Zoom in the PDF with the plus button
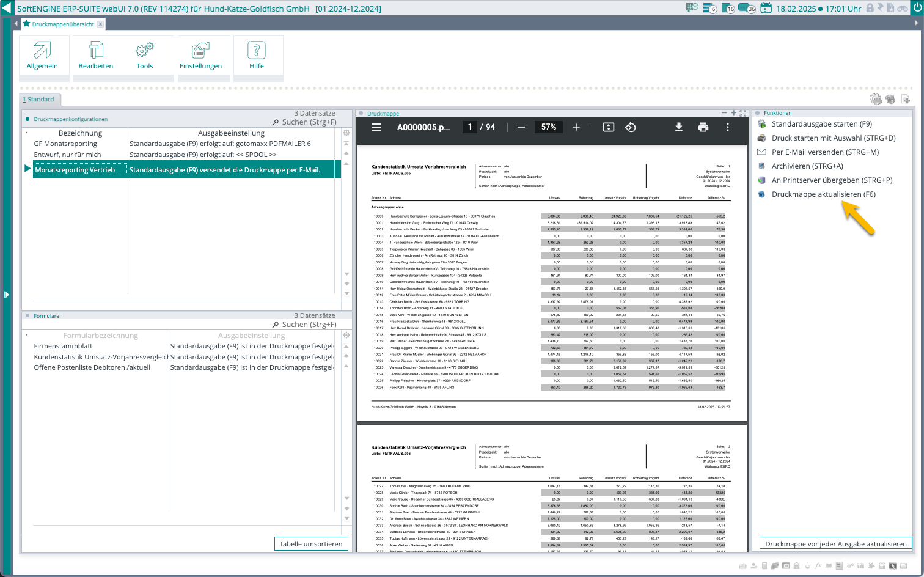Image resolution: width=924 pixels, height=577 pixels. [576, 127]
